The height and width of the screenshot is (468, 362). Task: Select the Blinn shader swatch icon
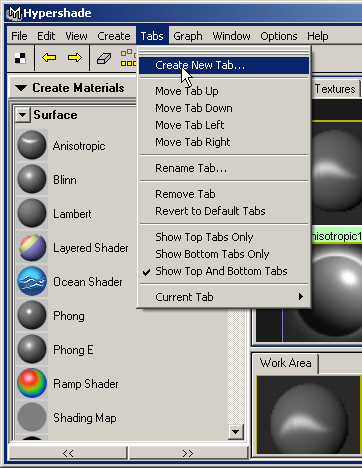[32, 179]
